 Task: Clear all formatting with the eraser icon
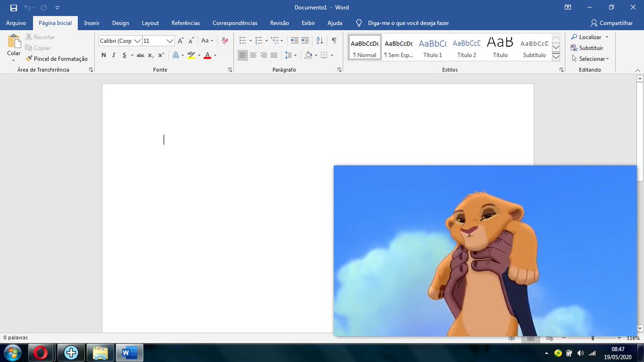click(225, 41)
